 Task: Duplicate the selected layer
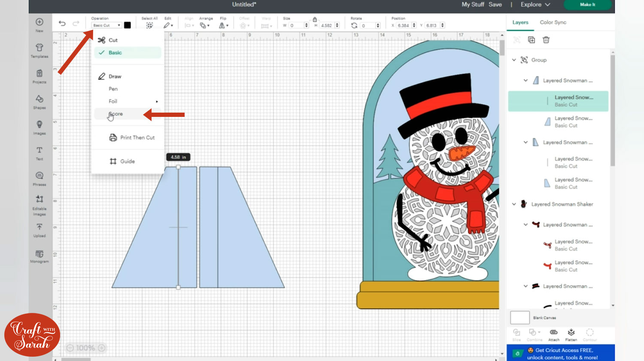tap(532, 40)
